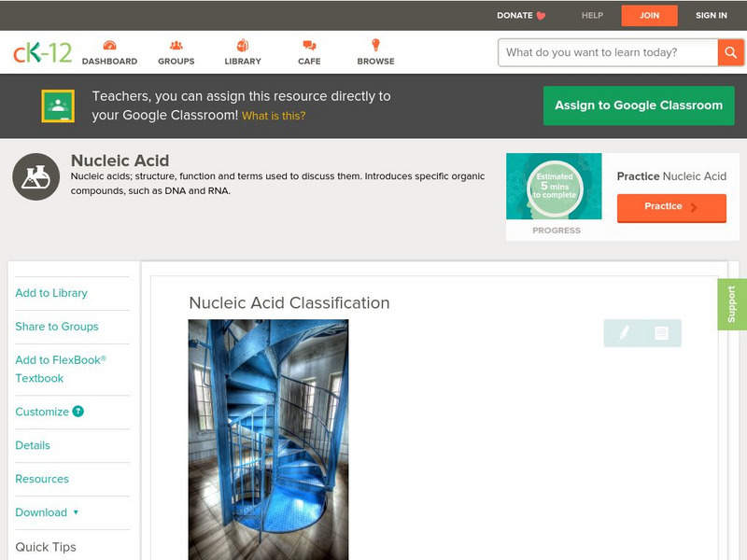747x560 pixels.
Task: Expand the Download dropdown arrow
Action: click(x=76, y=512)
